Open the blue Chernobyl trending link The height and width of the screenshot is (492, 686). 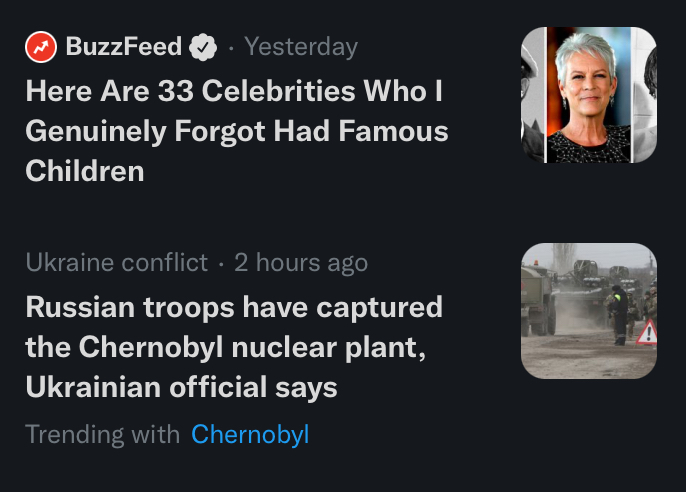pyautogui.click(x=250, y=435)
